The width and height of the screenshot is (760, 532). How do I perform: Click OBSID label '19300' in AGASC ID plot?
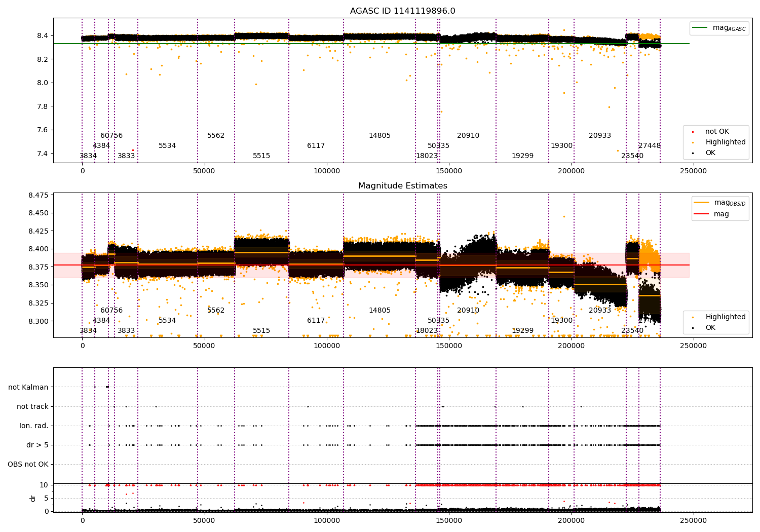[x=562, y=146]
